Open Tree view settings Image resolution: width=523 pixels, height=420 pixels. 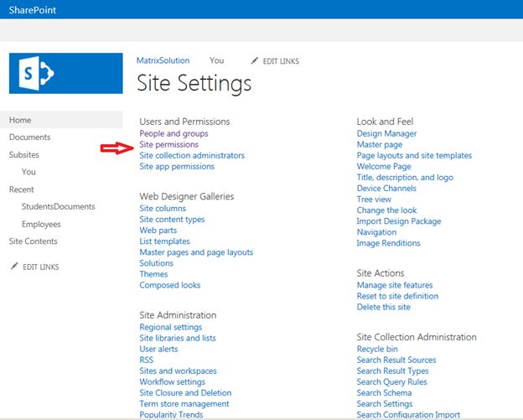(x=374, y=200)
